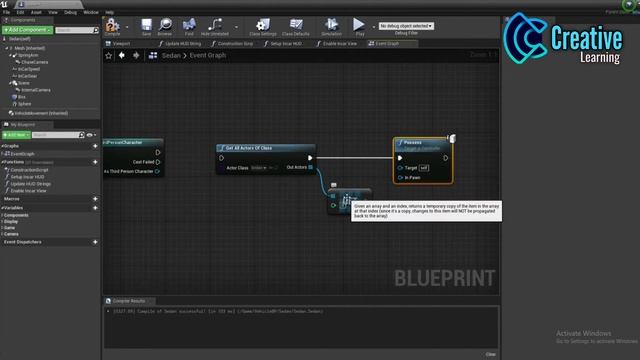The width and height of the screenshot is (640, 360).
Task: Add a new event dispatcher plus icon
Action: 95,242
